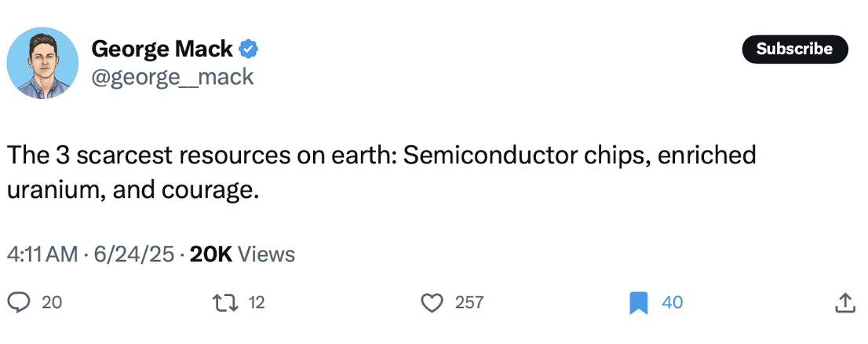Click the like count 257
The width and height of the screenshot is (868, 344).
469,302
